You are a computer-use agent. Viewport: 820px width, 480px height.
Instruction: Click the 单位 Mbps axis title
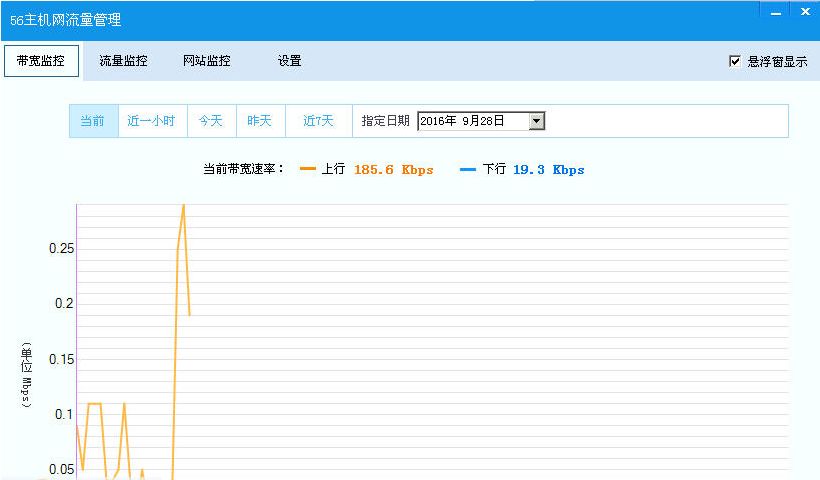tap(26, 374)
